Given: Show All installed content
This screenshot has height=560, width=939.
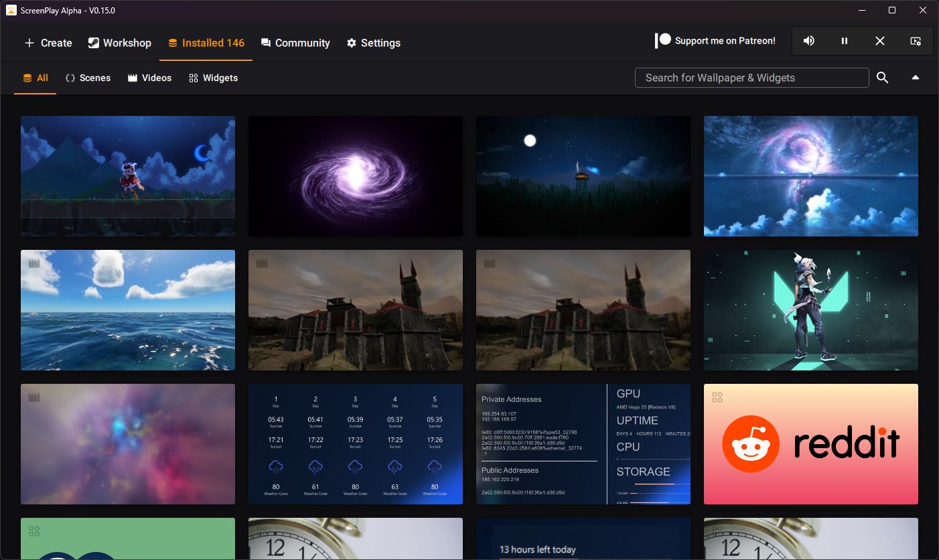Looking at the screenshot, I should [x=35, y=78].
